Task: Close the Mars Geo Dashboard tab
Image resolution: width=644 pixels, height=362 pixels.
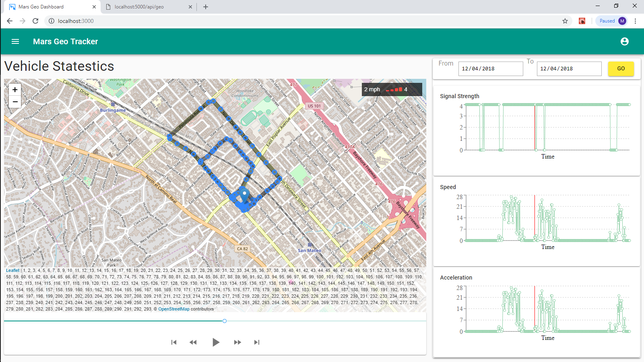Action: [x=94, y=7]
